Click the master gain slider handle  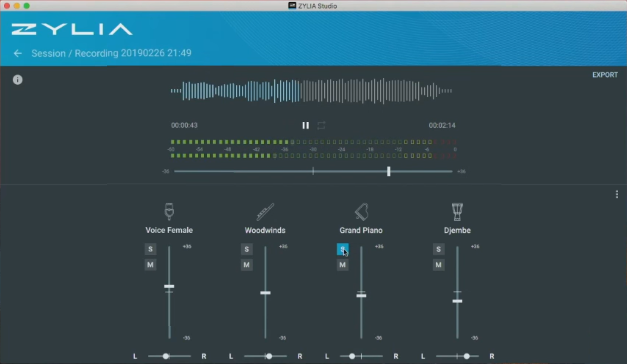click(x=389, y=171)
